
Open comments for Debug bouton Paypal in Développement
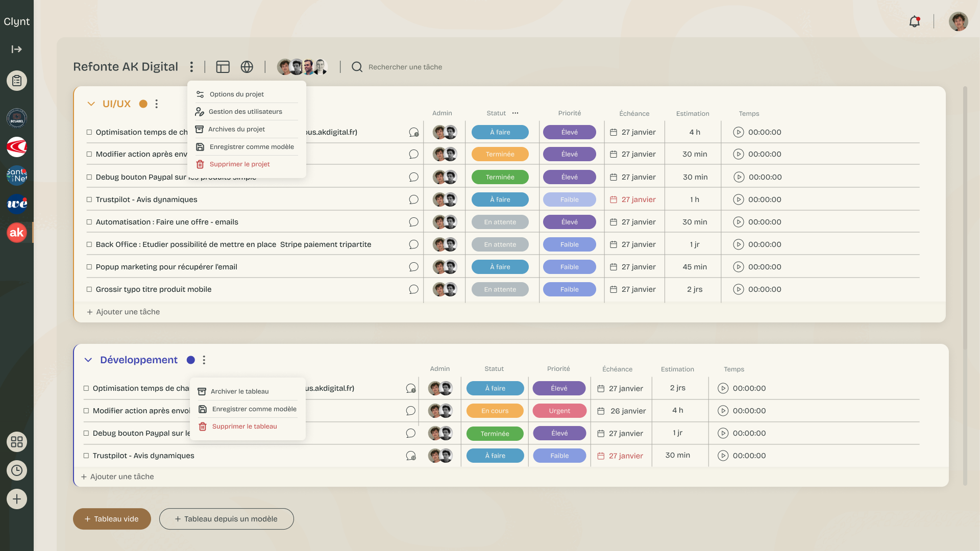(x=411, y=433)
